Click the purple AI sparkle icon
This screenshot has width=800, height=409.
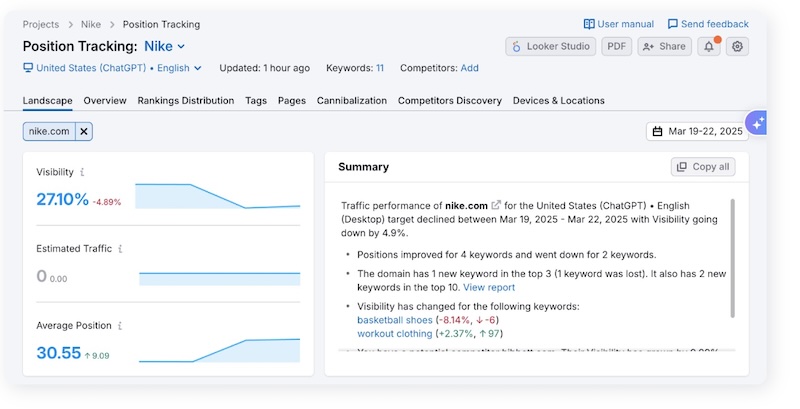tap(757, 122)
